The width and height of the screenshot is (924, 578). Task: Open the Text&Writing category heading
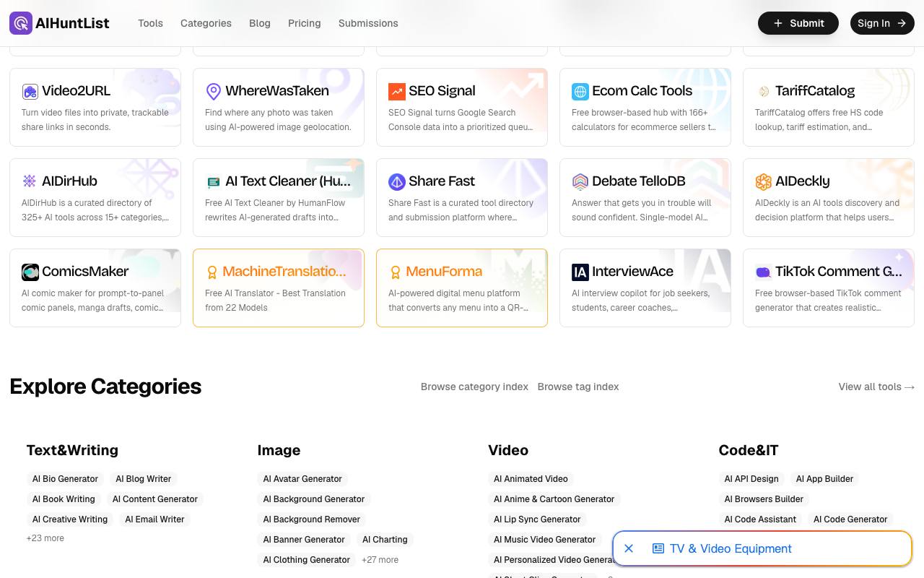(x=72, y=450)
